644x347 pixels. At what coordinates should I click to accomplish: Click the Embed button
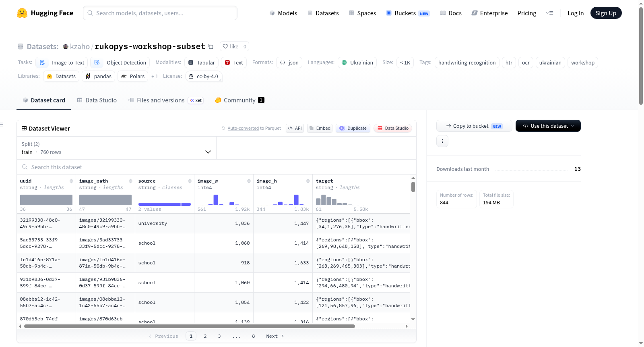click(320, 128)
